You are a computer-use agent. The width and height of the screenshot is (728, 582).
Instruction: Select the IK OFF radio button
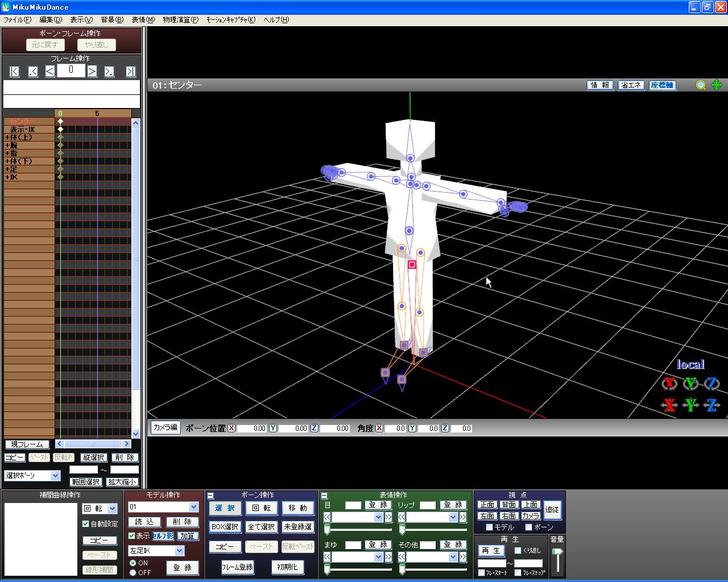click(x=133, y=572)
